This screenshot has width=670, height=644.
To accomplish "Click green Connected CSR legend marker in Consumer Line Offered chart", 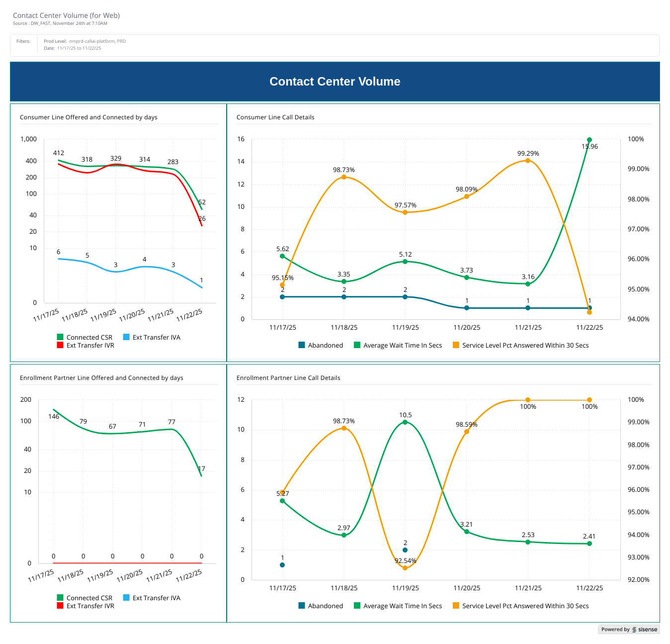I will point(60,337).
